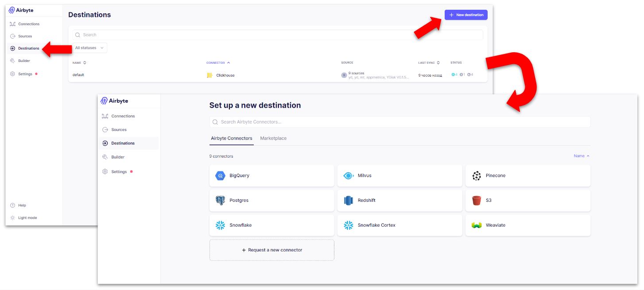Click the New destination button
This screenshot has width=644, height=290.
pos(466,15)
